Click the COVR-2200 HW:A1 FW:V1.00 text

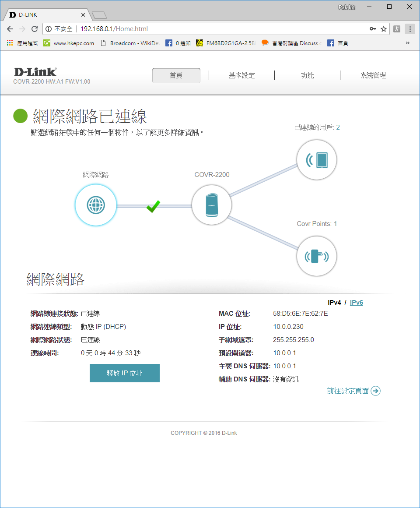pyautogui.click(x=52, y=81)
